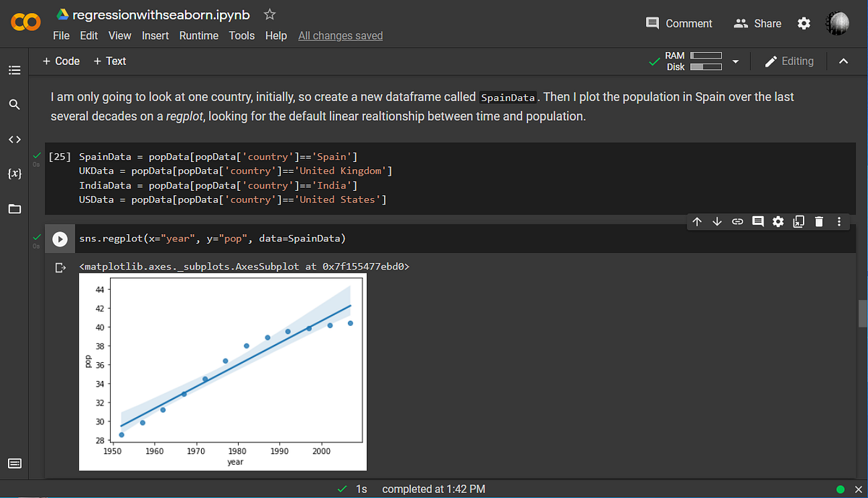
Task: Open revision history via All changes saved
Action: click(340, 35)
